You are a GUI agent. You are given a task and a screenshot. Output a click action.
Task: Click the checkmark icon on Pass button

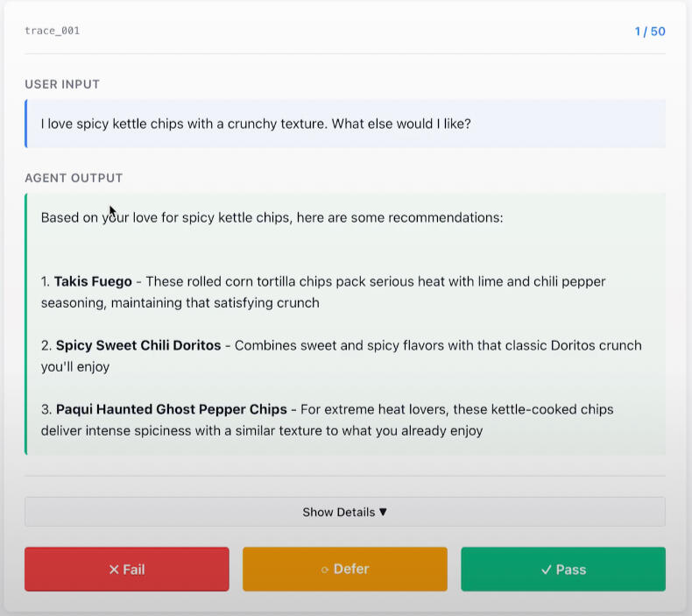547,570
